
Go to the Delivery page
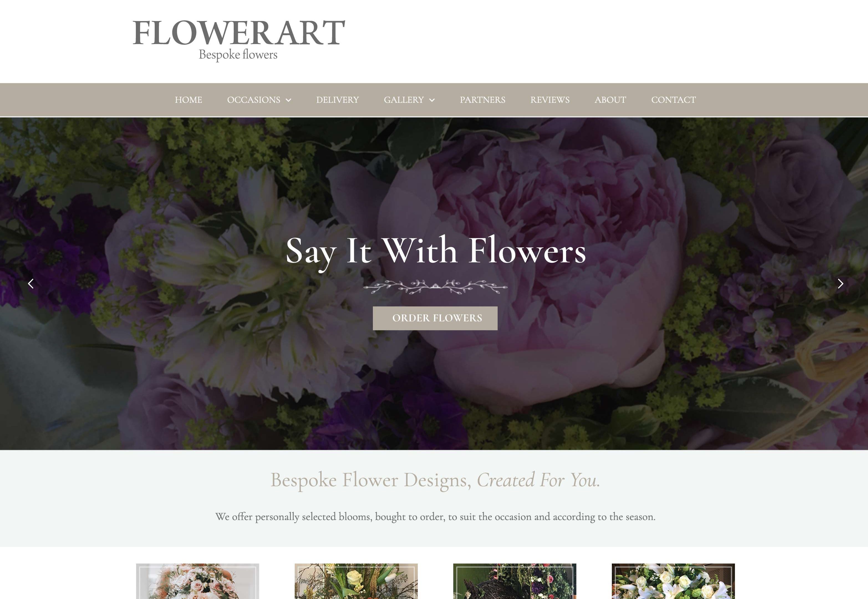(x=337, y=100)
